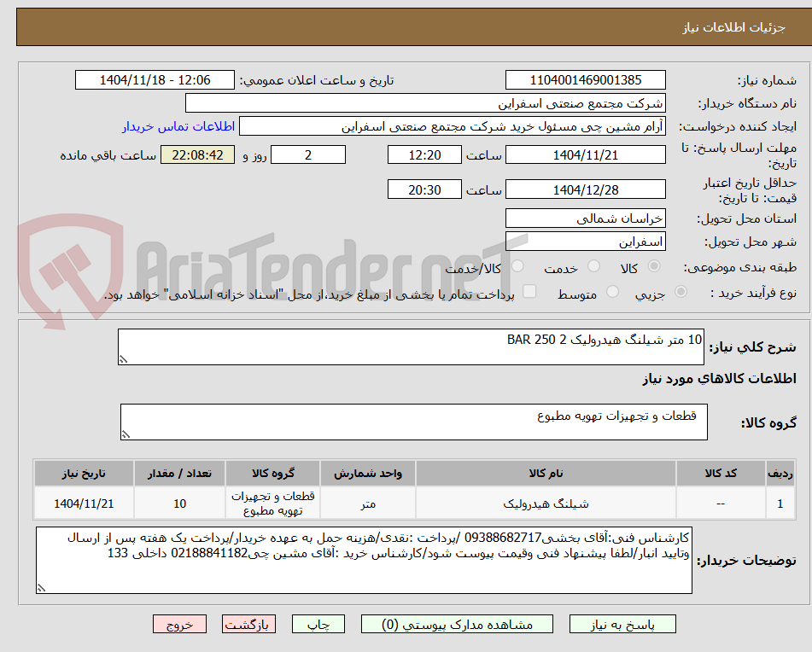Click the نام کالا column header
Image resolution: width=812 pixels, height=652 pixels.
click(x=546, y=474)
